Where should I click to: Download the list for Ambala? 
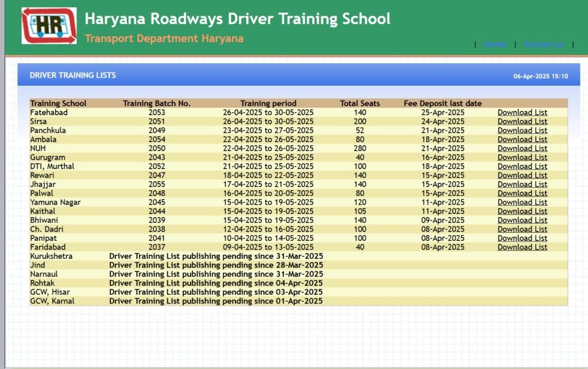tap(523, 139)
